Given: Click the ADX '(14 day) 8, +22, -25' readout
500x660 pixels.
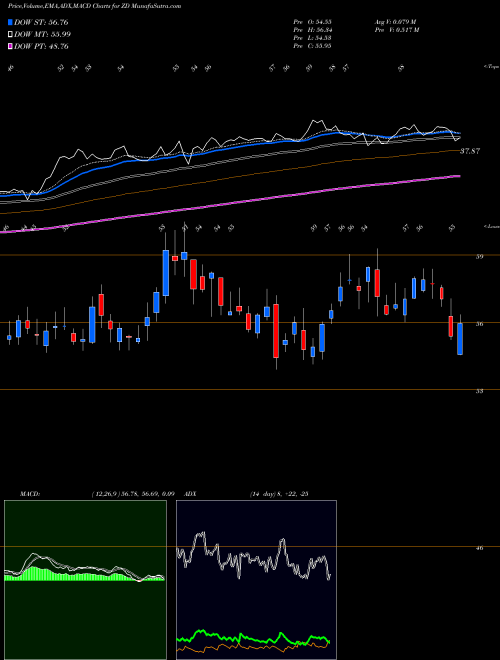Looking at the screenshot, I should click(x=279, y=494).
